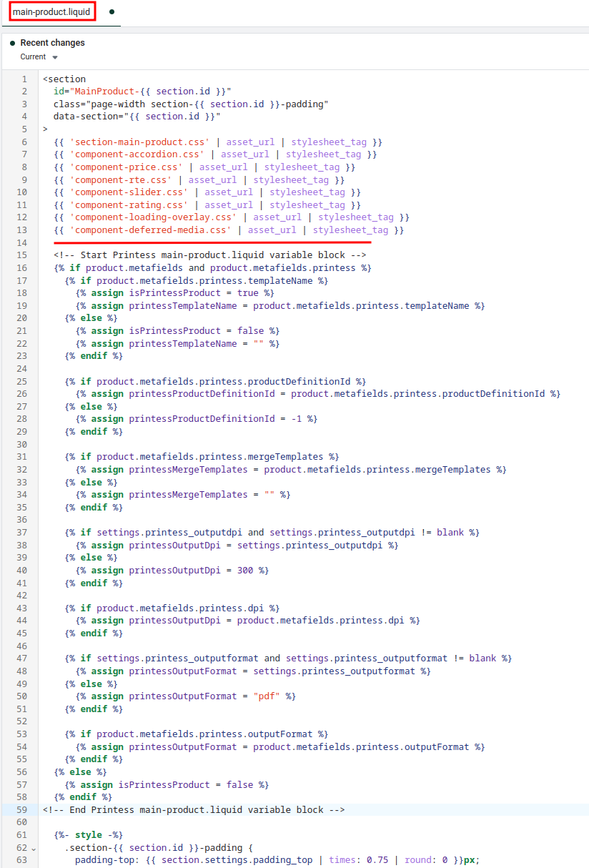
Task: Click the if product.metafields.printess.templateName condition
Action: (197, 280)
